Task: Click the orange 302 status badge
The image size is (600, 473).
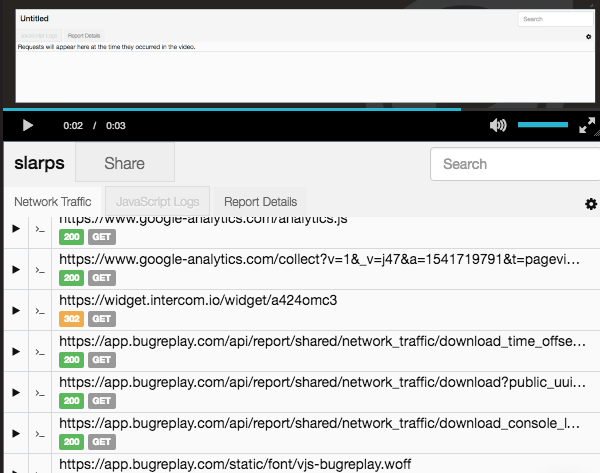Action: 72,319
